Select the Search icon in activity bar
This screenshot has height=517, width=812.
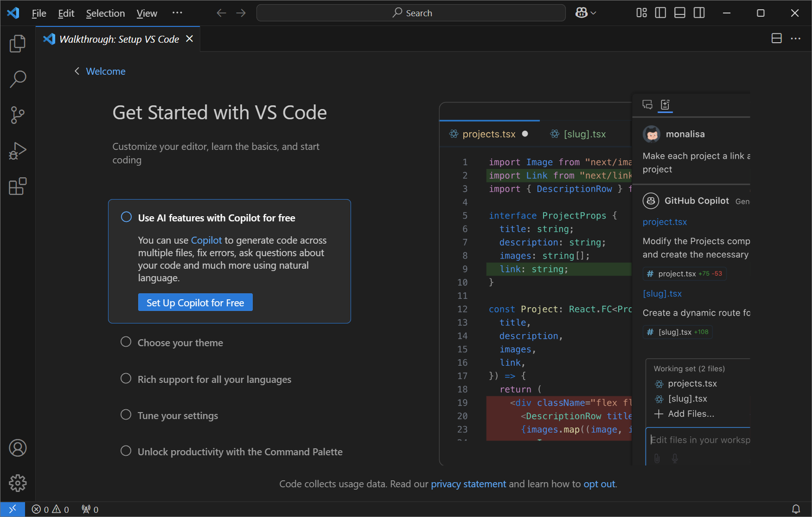(18, 79)
